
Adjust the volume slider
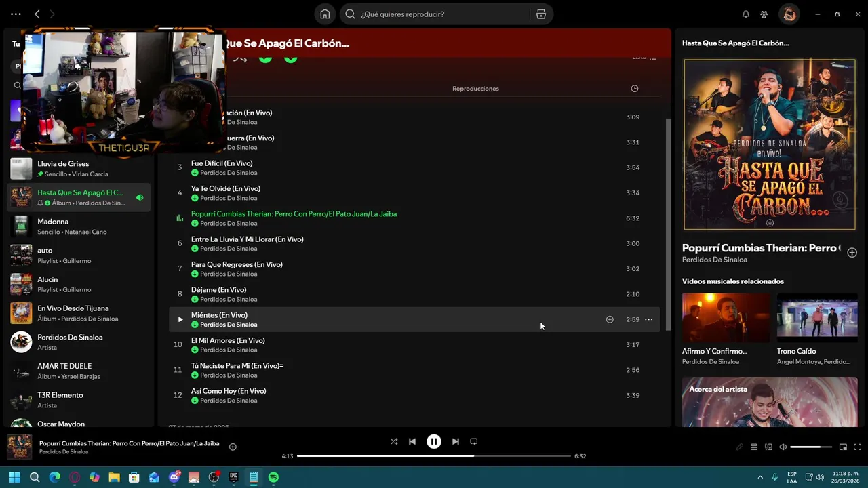[x=811, y=447]
